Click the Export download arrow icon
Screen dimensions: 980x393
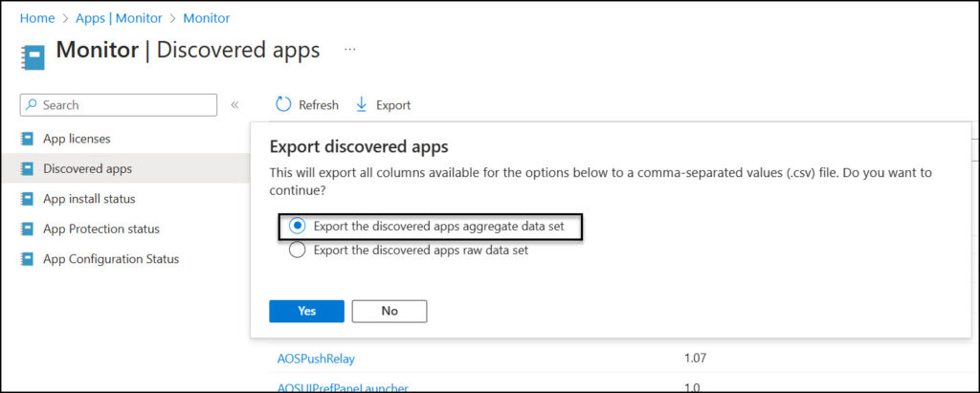point(361,105)
